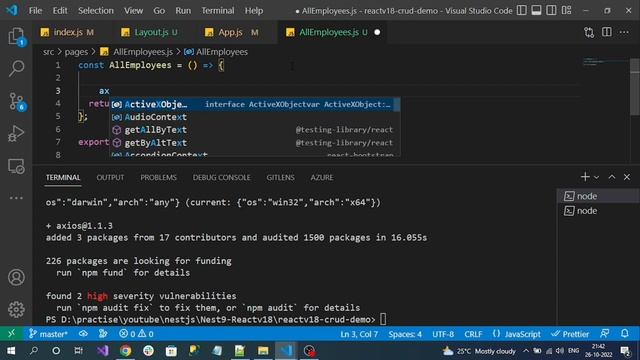
Task: Switch to the GITLENS panel tab
Action: 280,178
